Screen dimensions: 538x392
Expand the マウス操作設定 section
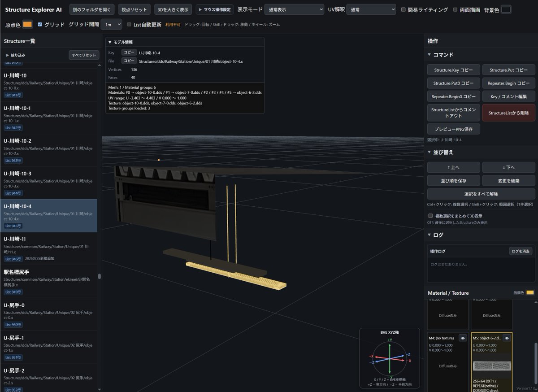[x=215, y=9]
